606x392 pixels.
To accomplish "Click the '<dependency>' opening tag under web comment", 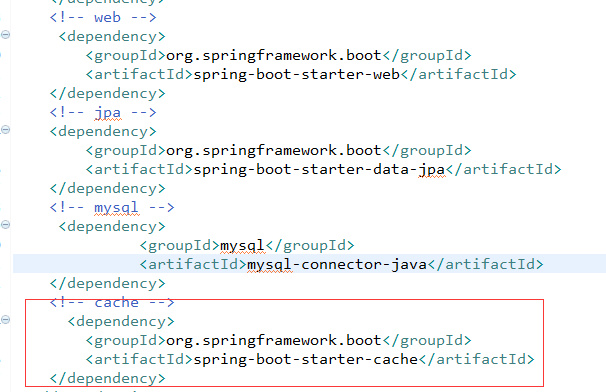I will pos(112,37).
